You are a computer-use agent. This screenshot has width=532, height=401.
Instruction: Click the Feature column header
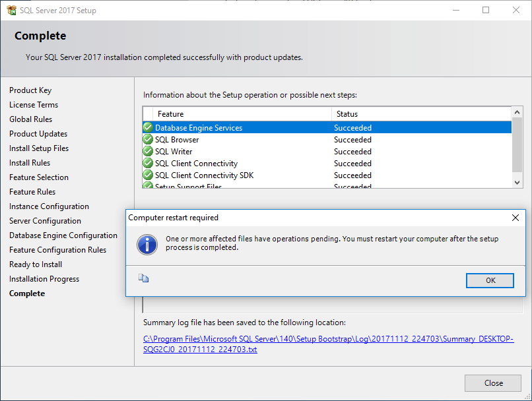coord(242,114)
